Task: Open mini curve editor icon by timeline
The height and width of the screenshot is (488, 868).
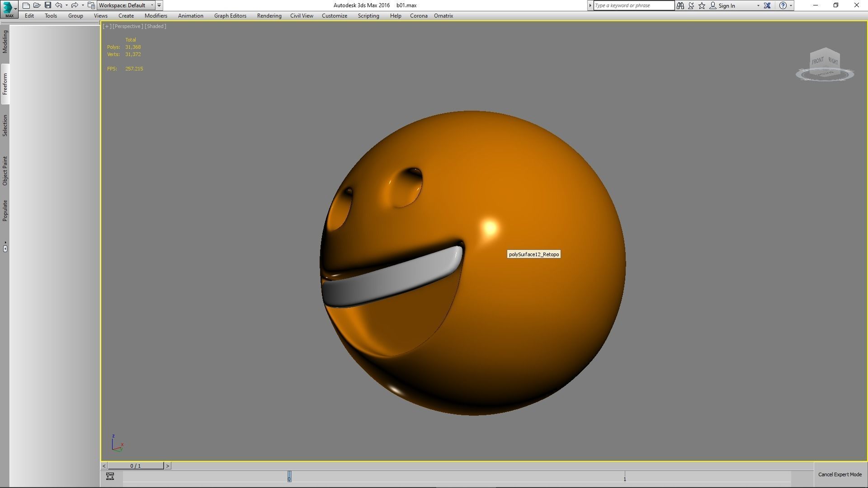Action: pos(110,476)
